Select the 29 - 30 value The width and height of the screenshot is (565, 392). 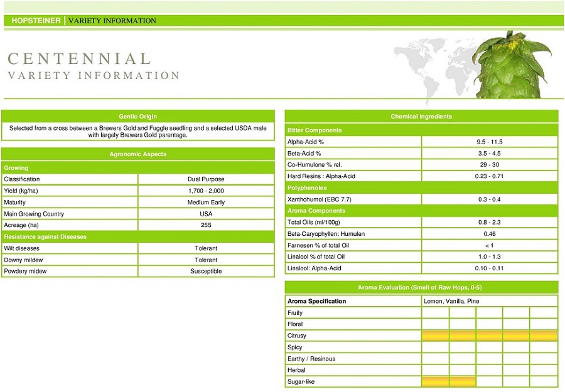tap(489, 164)
